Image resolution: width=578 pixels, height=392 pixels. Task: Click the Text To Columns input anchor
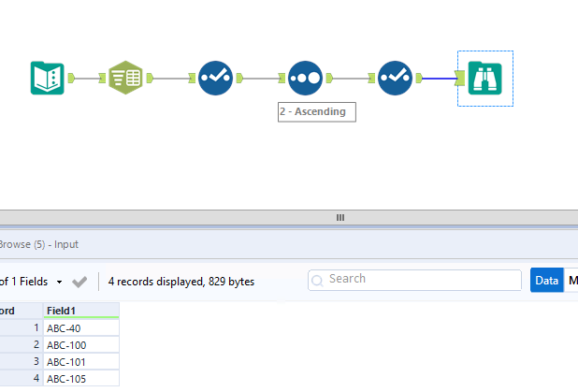click(x=102, y=79)
